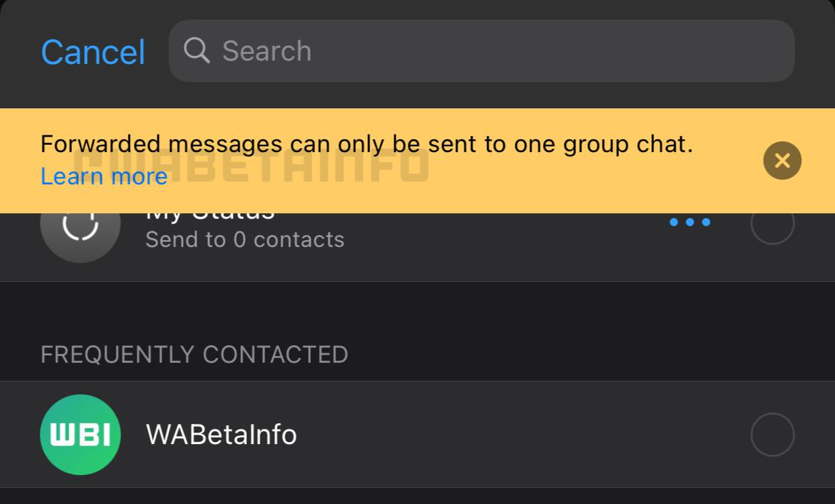Dismiss the yellow banner with the X icon
Viewport: 835px width, 504px height.
point(782,160)
